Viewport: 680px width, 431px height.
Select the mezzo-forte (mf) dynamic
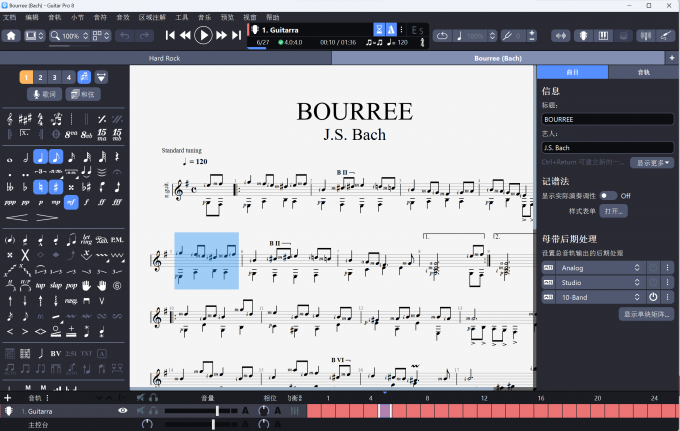(71, 202)
